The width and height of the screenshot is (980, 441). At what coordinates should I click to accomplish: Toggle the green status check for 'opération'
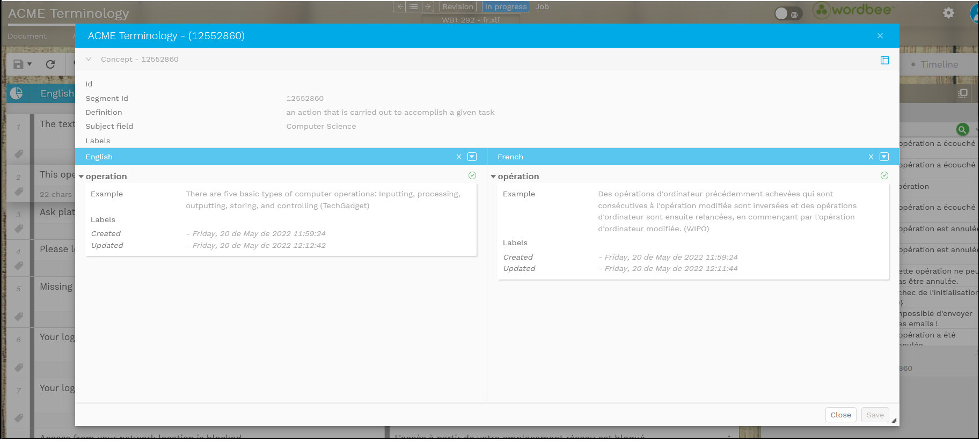[884, 175]
